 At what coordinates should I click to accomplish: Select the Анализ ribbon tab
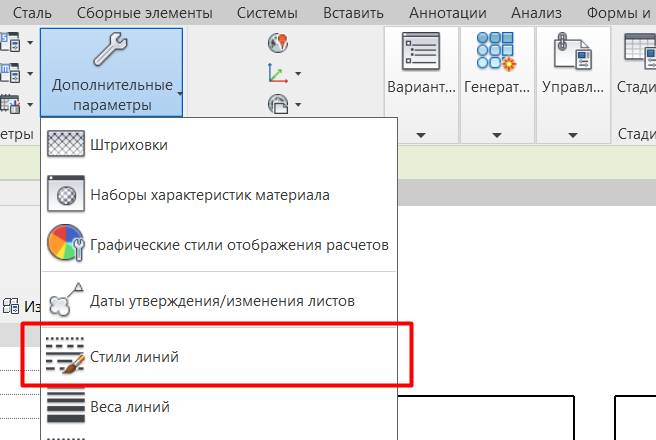pyautogui.click(x=536, y=13)
